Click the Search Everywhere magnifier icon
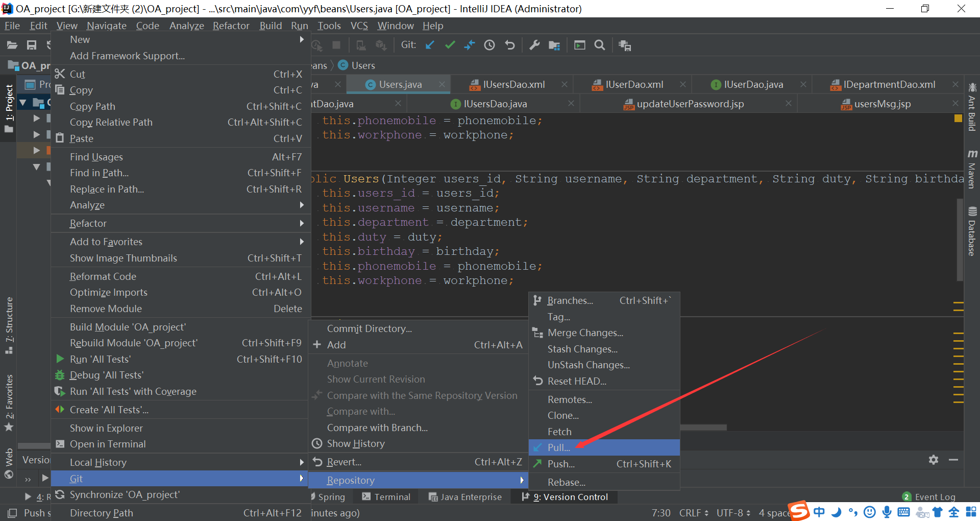Image resolution: width=980 pixels, height=521 pixels. [600, 45]
